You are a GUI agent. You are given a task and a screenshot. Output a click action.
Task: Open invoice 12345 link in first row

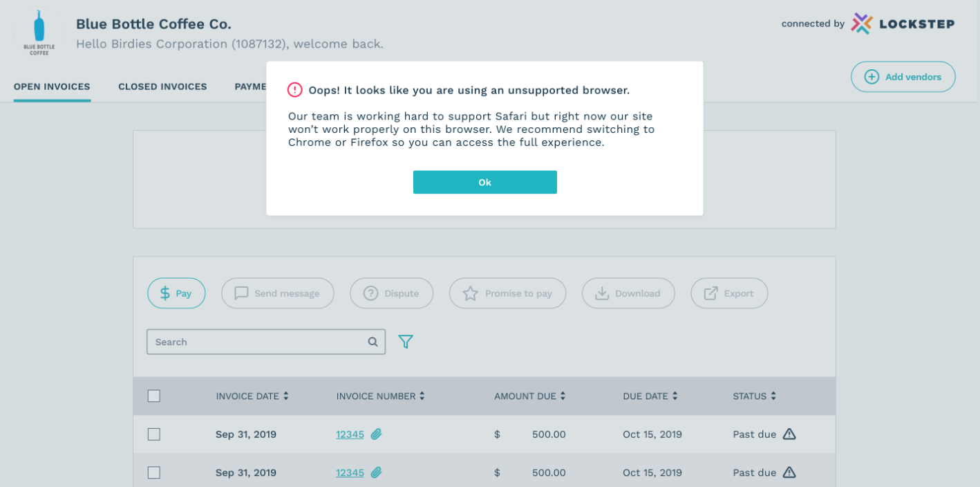[350, 434]
